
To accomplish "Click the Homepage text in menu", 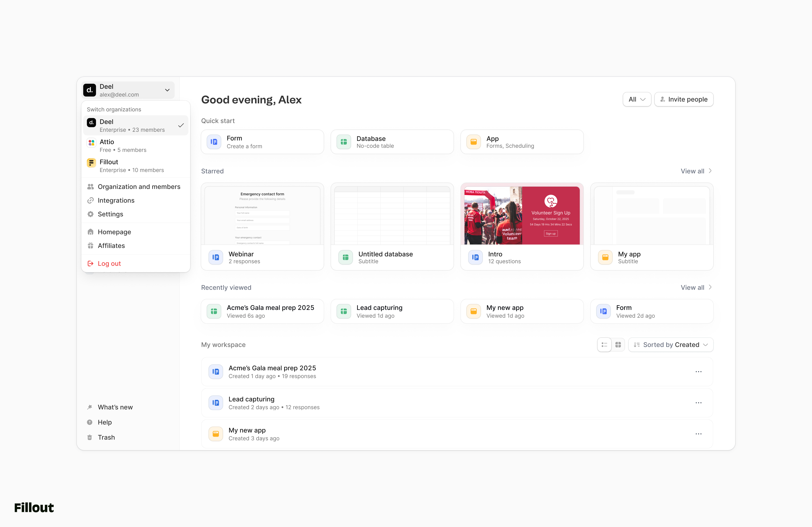I will (114, 232).
